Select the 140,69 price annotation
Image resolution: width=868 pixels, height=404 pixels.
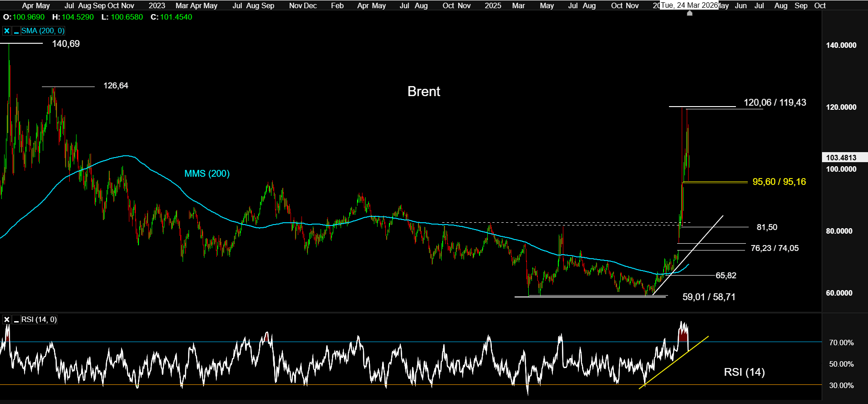tap(66, 44)
